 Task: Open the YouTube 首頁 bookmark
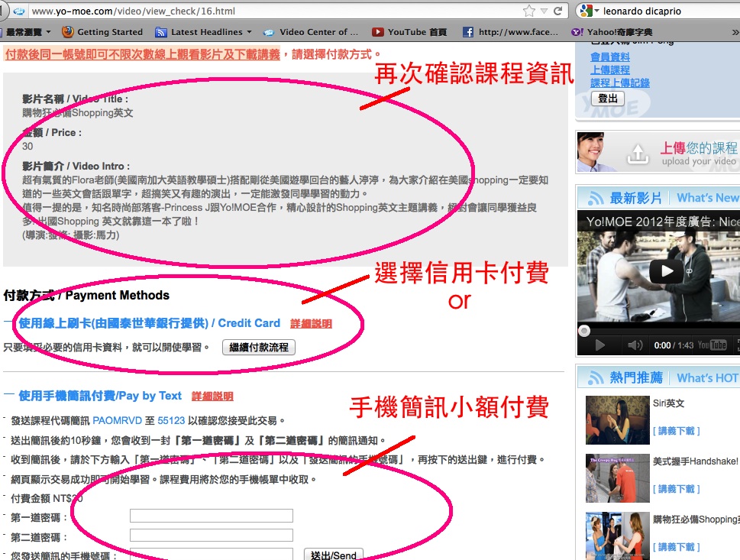[409, 32]
